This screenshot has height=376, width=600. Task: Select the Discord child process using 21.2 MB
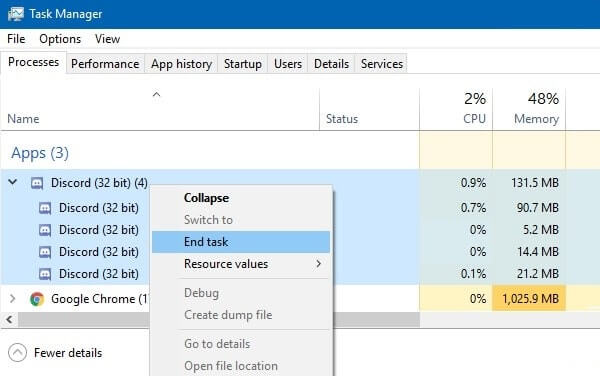(99, 274)
